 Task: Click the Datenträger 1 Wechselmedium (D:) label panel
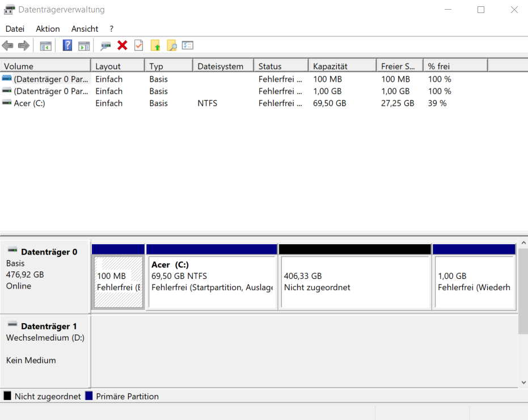45,351
